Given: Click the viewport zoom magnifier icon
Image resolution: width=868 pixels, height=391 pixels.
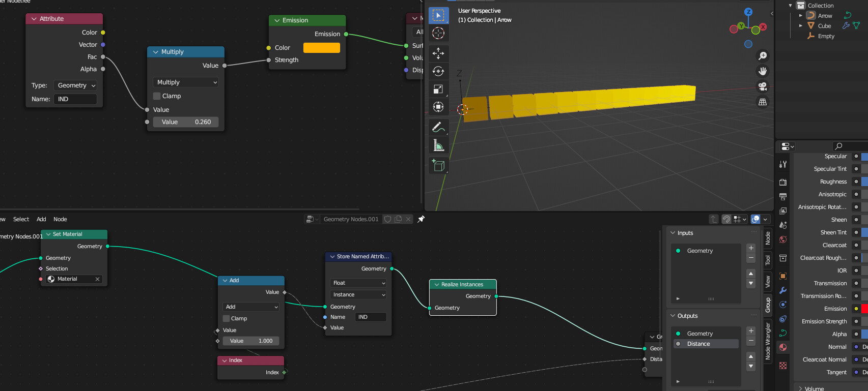Looking at the screenshot, I should click(763, 55).
